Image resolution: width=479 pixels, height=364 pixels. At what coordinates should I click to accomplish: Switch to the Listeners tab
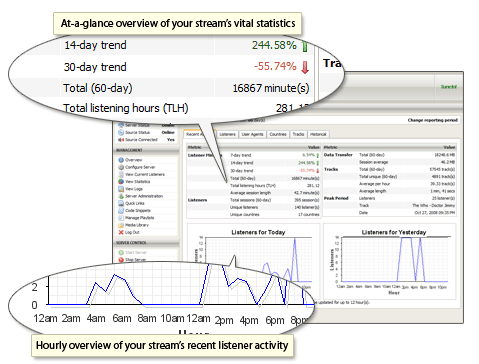tap(227, 134)
